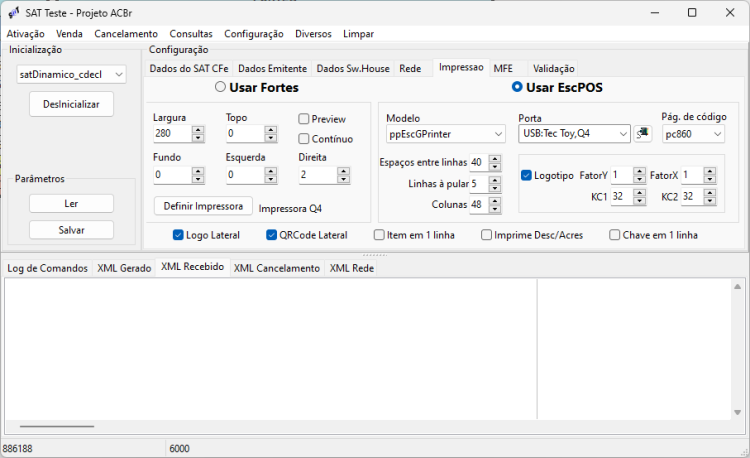Enable Chave em 1 linha checkbox
This screenshot has width=750, height=458.
(x=615, y=235)
